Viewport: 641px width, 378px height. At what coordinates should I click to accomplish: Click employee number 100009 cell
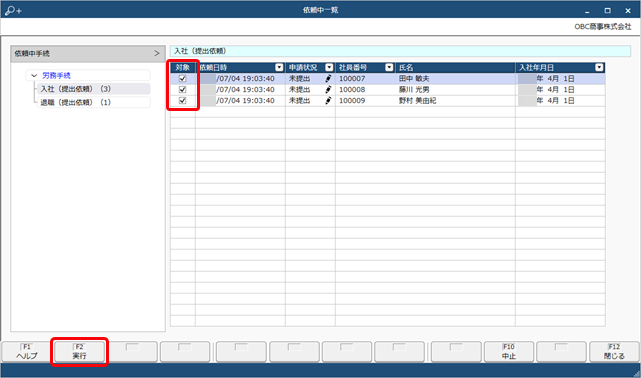pos(365,101)
